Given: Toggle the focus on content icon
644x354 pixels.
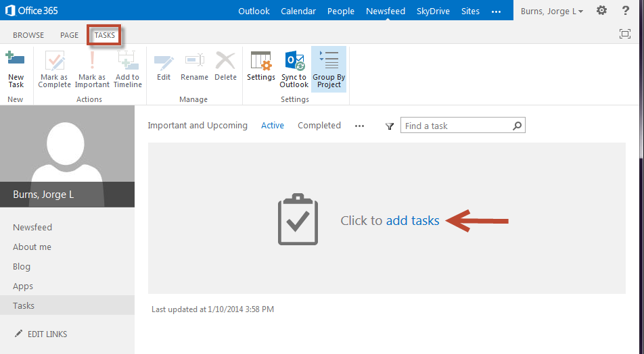Looking at the screenshot, I should click(624, 34).
